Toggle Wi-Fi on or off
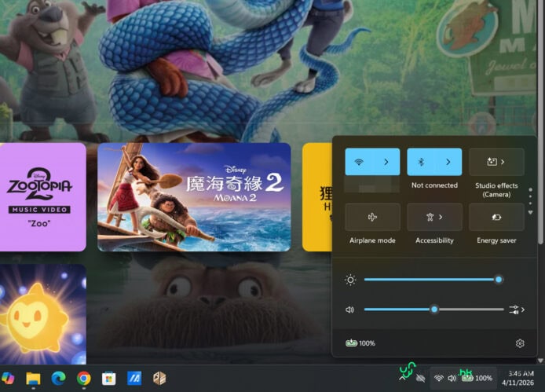This screenshot has width=545, height=392. (x=359, y=162)
